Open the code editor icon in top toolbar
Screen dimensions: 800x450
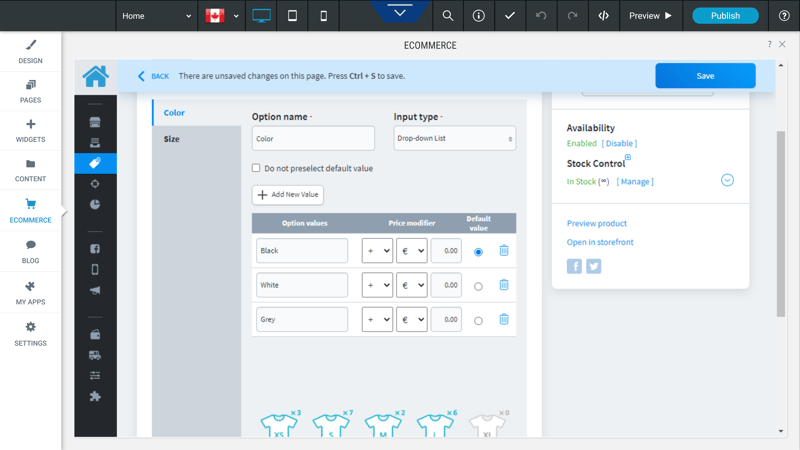point(603,16)
